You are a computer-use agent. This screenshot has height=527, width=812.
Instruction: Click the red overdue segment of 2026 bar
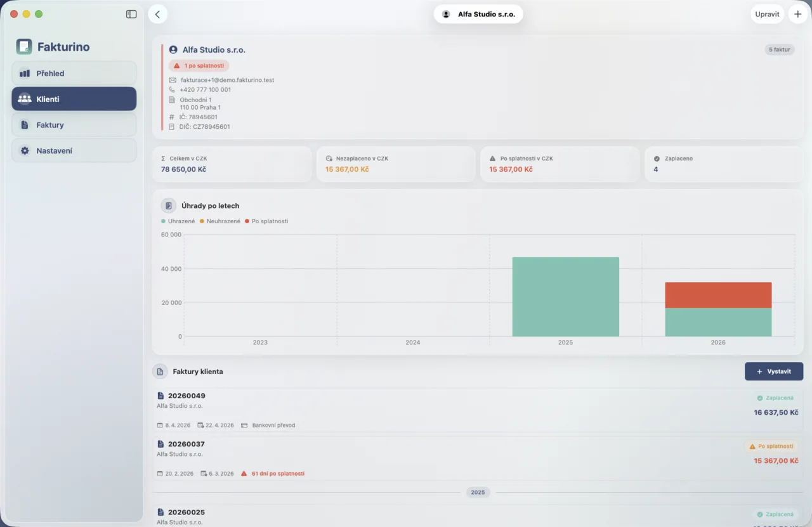click(x=718, y=296)
